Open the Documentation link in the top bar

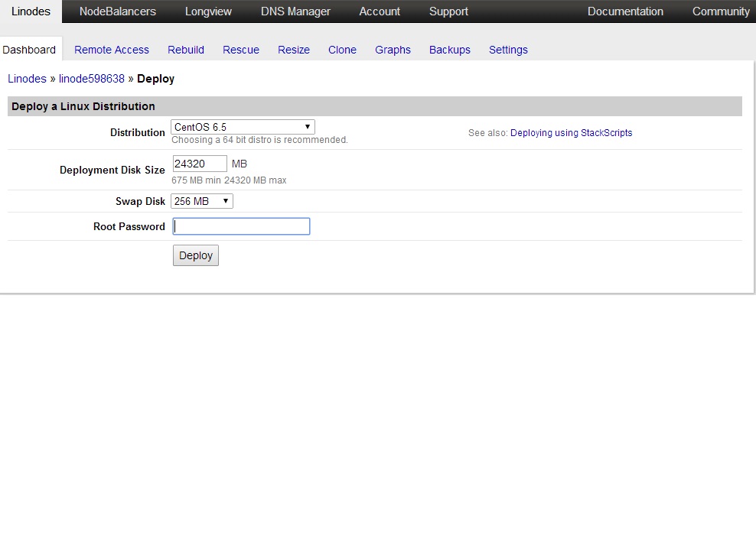(625, 11)
